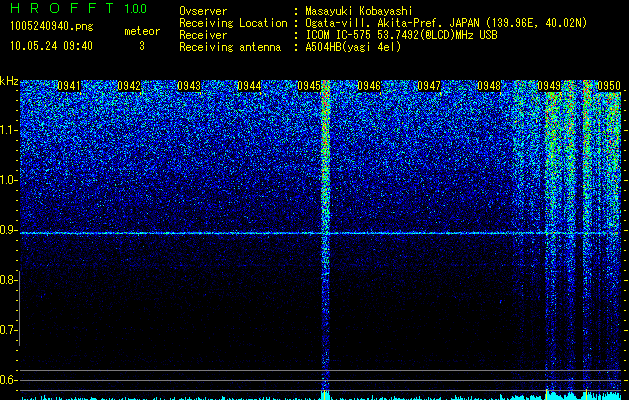Click the 0947 time marker

429,86
